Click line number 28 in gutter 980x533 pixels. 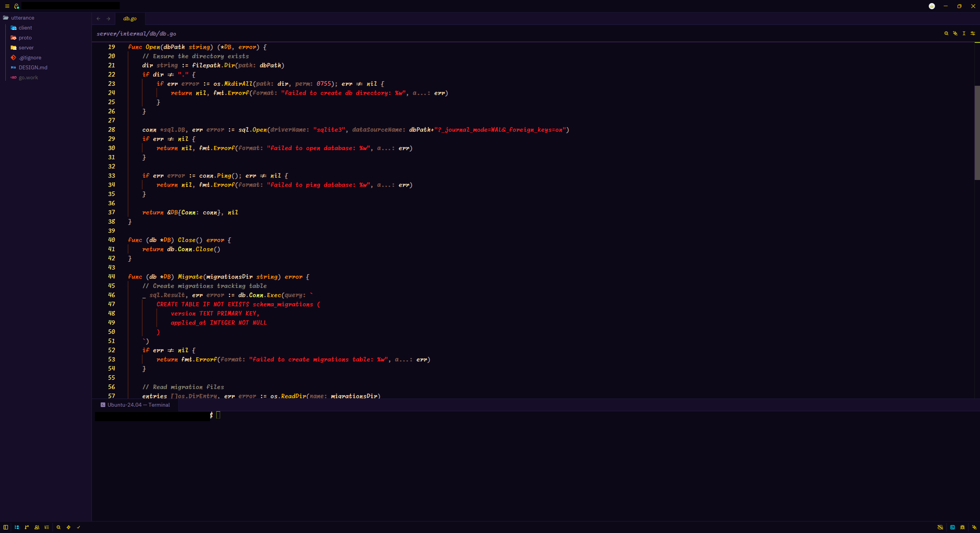(111, 129)
